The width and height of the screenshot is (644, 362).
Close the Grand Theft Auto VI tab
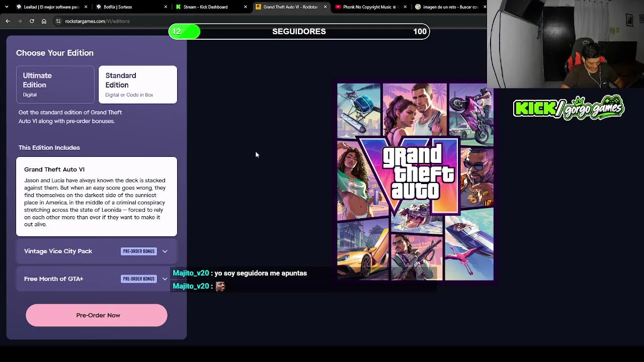click(x=325, y=7)
